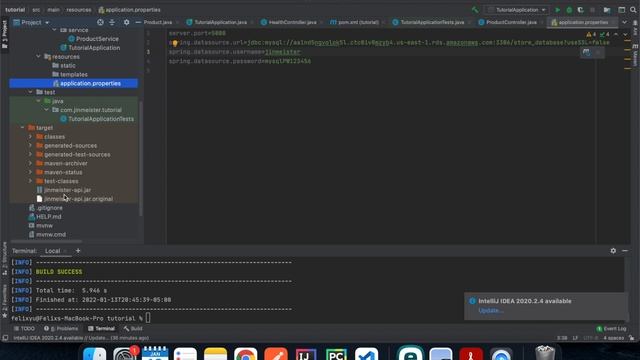Image resolution: width=640 pixels, height=360 pixels.
Task: Collapse the service folder in tree
Action: pos(54,30)
